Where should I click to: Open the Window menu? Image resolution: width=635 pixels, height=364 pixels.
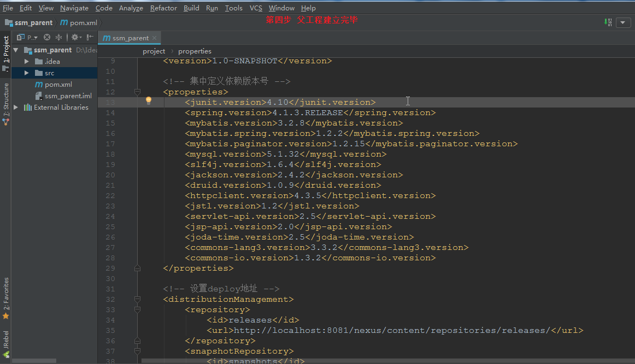click(x=281, y=8)
